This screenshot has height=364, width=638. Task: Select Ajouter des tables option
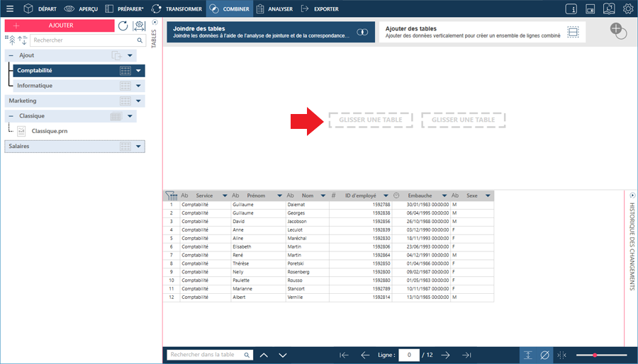pyautogui.click(x=482, y=32)
